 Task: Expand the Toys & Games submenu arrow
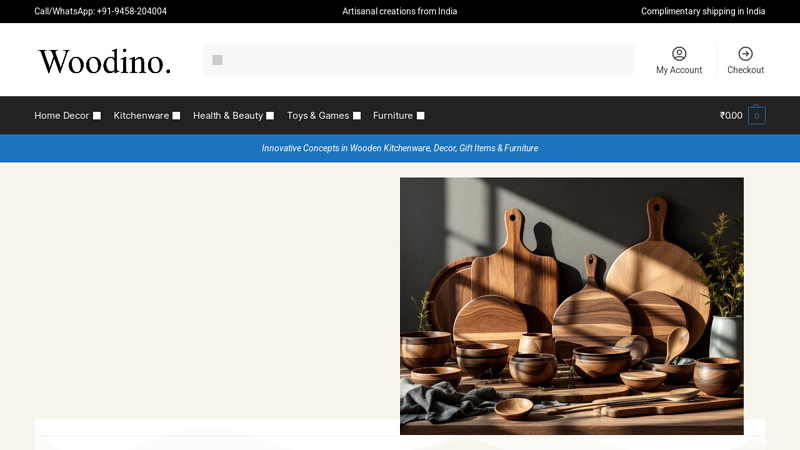[x=356, y=116]
